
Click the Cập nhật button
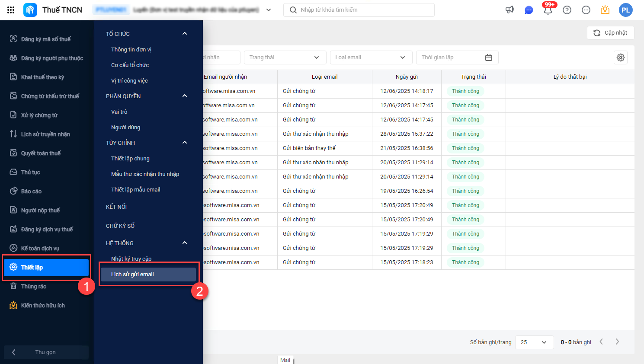coord(610,33)
